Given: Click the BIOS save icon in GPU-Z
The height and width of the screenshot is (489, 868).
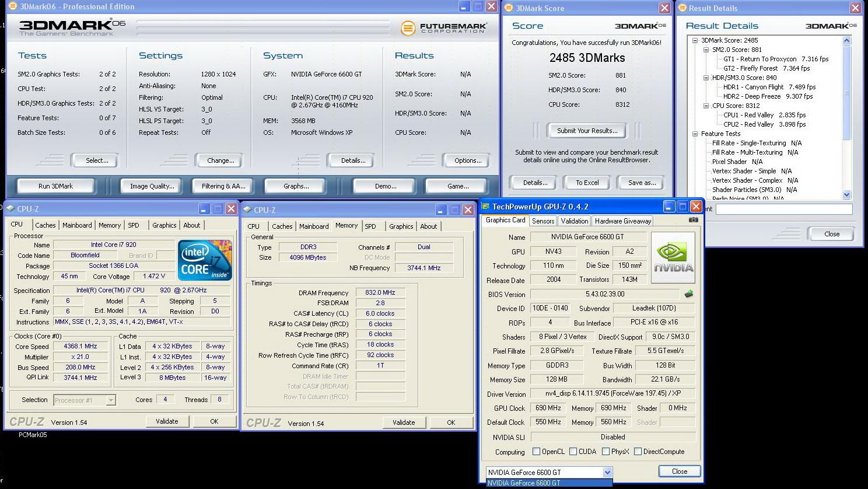Looking at the screenshot, I should tap(689, 294).
